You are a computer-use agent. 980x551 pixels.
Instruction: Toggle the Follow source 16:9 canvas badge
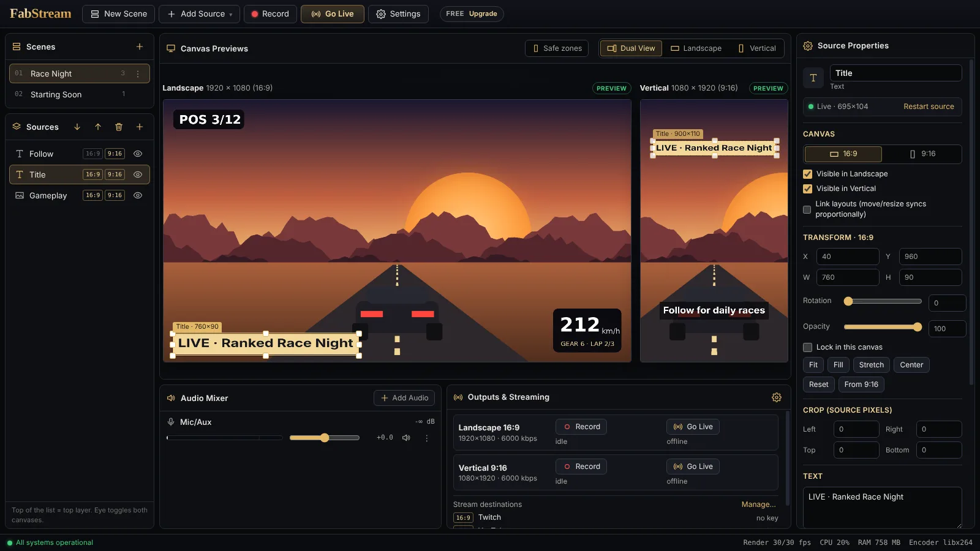[93, 154]
